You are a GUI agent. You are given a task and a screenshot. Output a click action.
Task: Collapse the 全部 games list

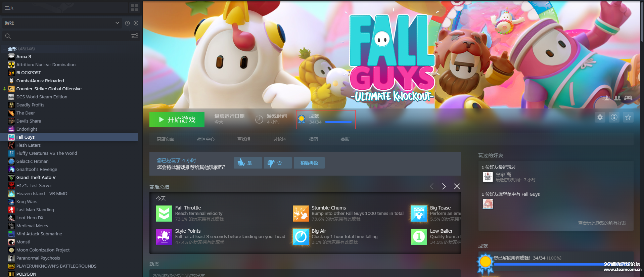pyautogui.click(x=5, y=49)
